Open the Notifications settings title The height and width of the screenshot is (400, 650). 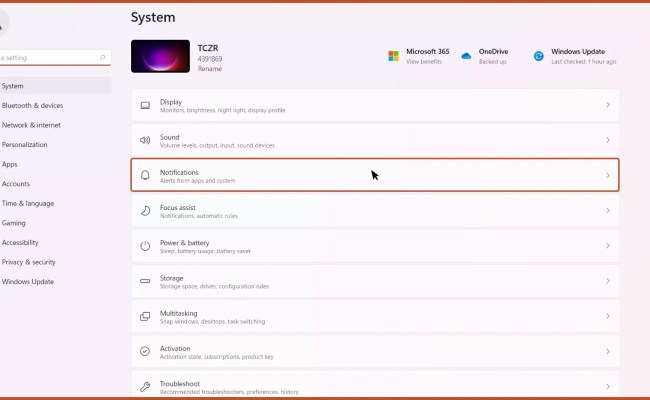click(x=179, y=172)
